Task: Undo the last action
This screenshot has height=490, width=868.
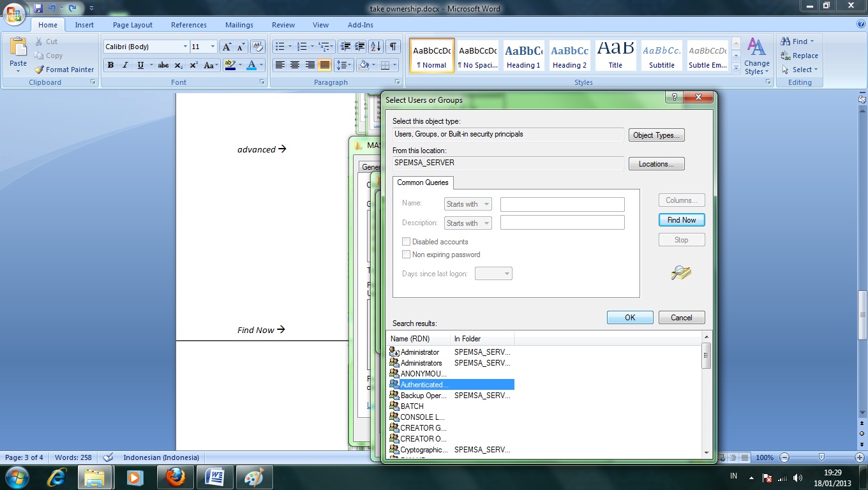Action: (53, 8)
